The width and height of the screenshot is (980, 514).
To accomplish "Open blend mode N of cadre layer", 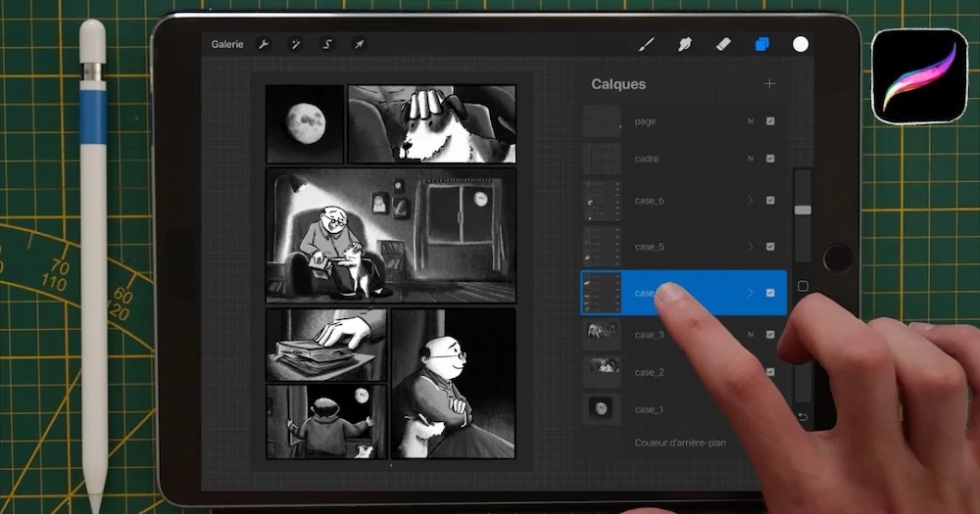I will 751,159.
